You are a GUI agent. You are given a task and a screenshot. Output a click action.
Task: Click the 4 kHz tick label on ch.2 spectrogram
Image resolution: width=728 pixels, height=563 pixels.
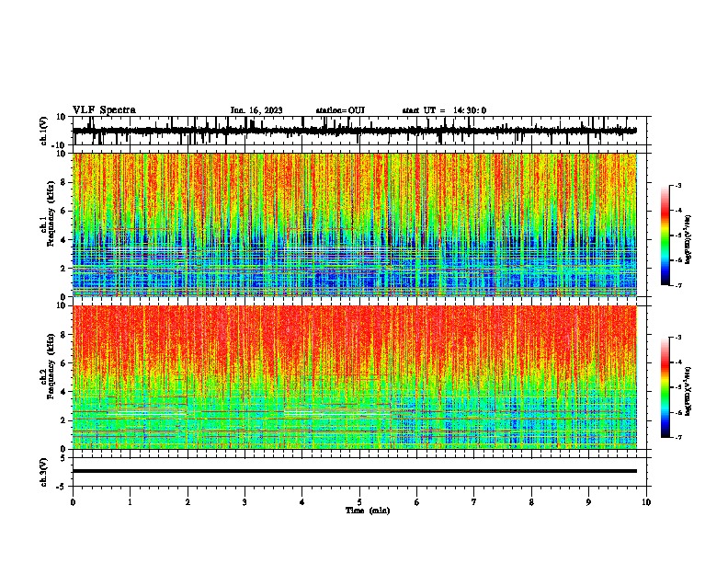(x=63, y=392)
